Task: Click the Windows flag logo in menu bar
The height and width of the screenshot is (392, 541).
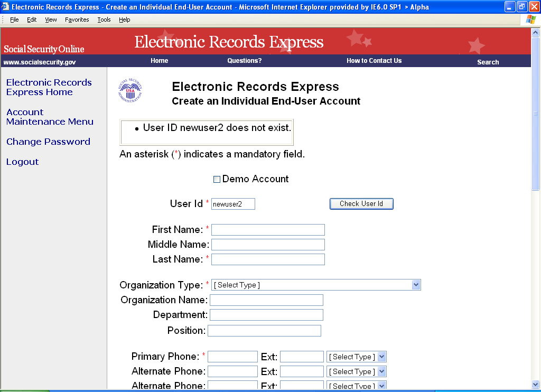Action: [x=530, y=20]
